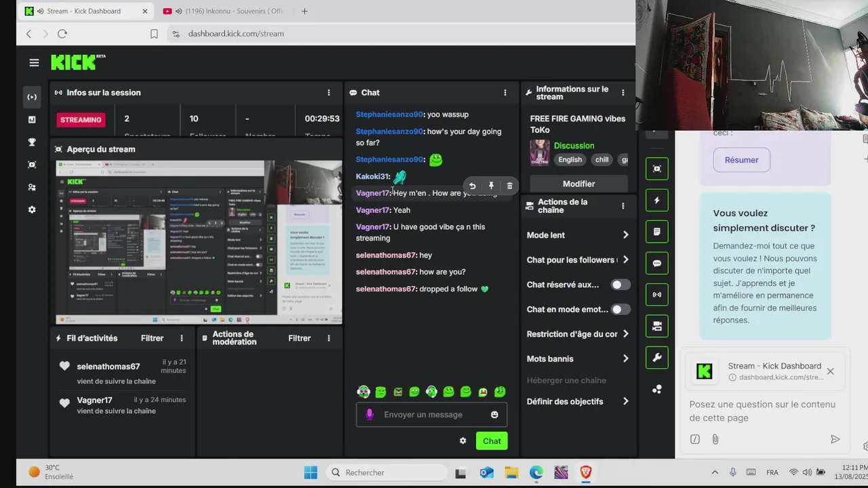
Task: Attach a file with the paperclip icon
Action: (x=715, y=439)
